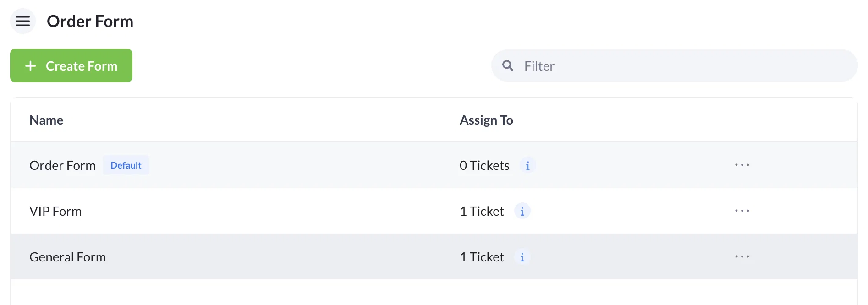Focus the Filter search field
The height and width of the screenshot is (305, 868).
[x=674, y=65]
